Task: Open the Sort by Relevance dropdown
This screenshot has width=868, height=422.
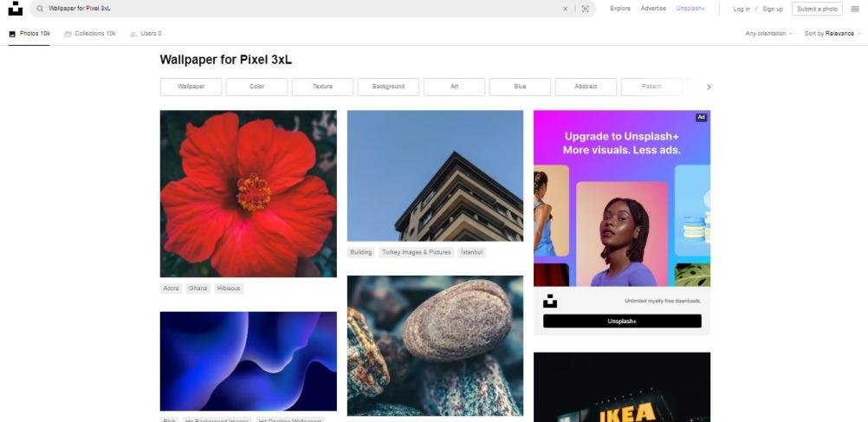Action: pyautogui.click(x=832, y=34)
